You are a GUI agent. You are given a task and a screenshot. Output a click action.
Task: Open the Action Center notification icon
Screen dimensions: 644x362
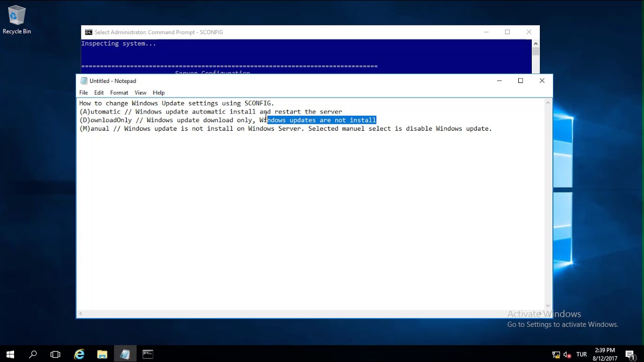click(x=630, y=354)
